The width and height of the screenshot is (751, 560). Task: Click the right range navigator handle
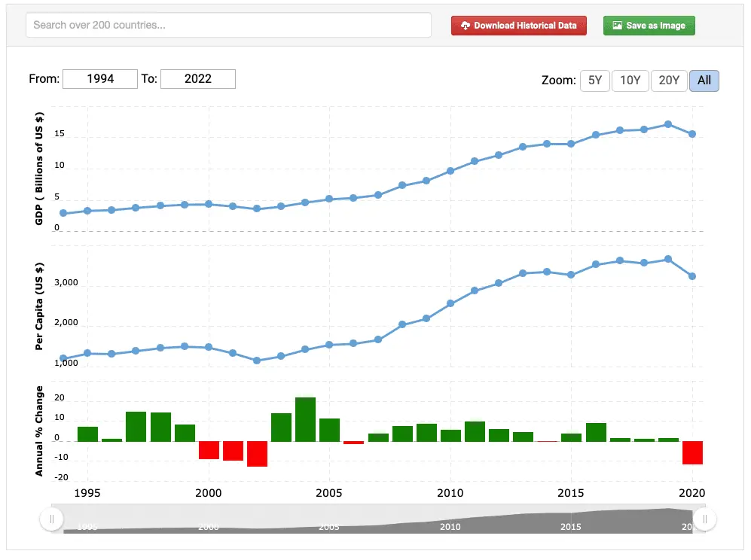[705, 519]
